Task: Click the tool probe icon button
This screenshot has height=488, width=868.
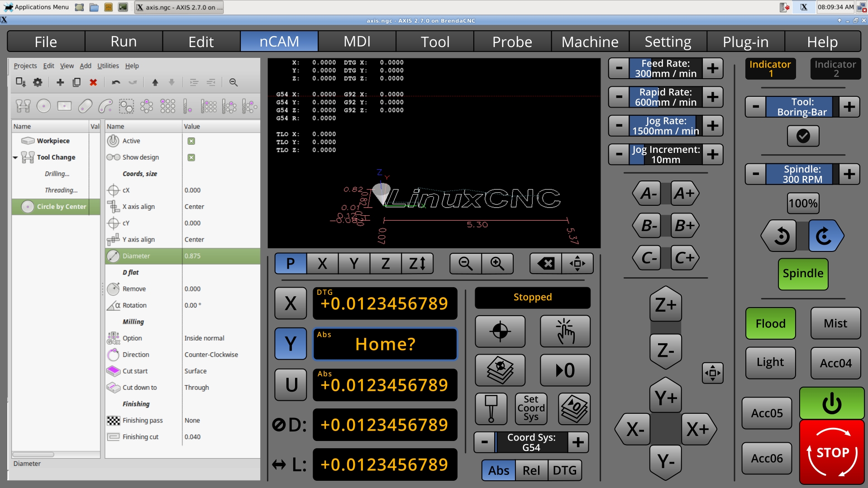Action: click(x=491, y=409)
